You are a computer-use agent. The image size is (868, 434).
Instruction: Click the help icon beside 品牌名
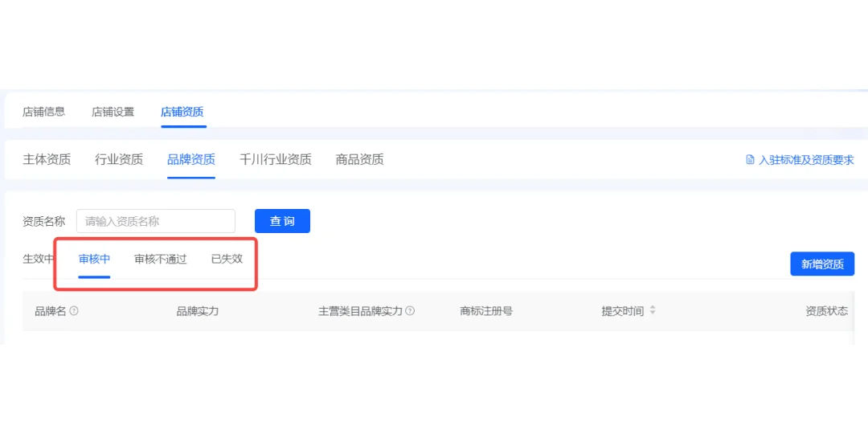[x=74, y=311]
